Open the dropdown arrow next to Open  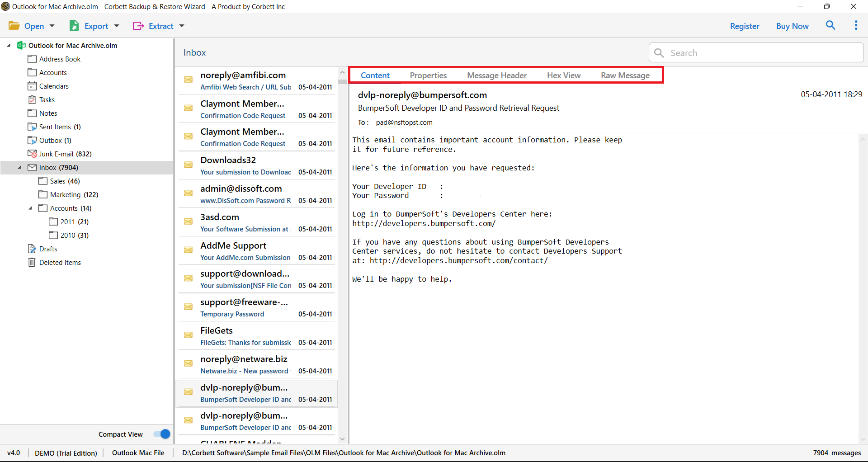(52, 26)
